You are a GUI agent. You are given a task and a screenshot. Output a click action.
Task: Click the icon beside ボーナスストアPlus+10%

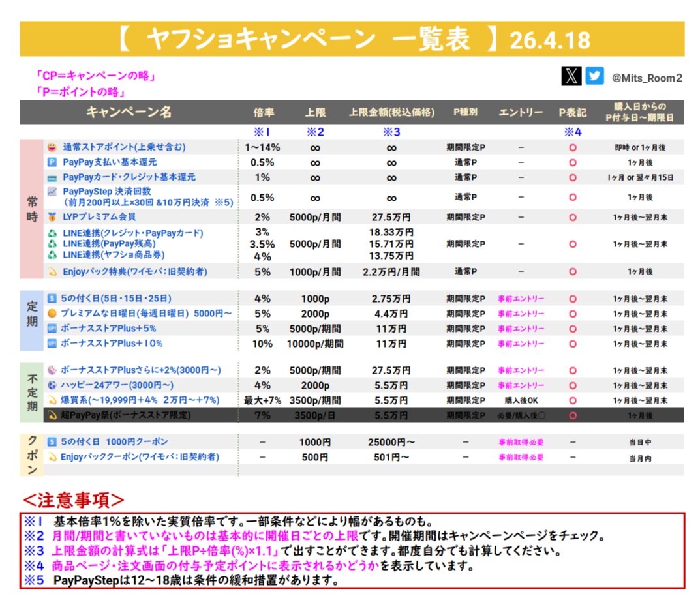click(52, 343)
